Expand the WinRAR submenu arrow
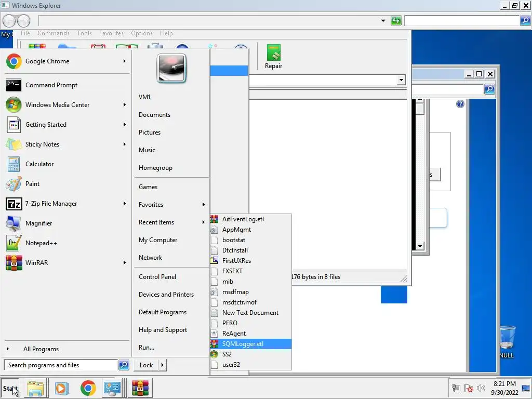The width and height of the screenshot is (532, 399). click(125, 262)
